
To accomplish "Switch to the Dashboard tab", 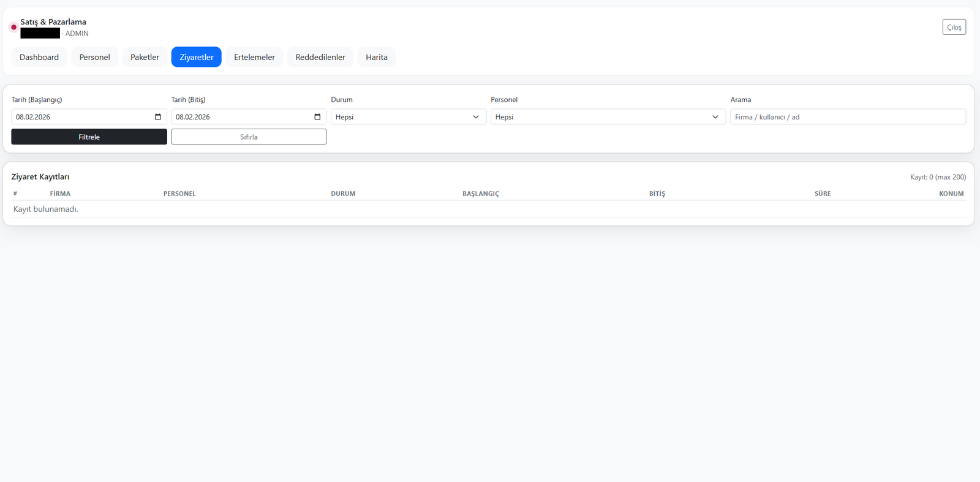I will point(39,57).
